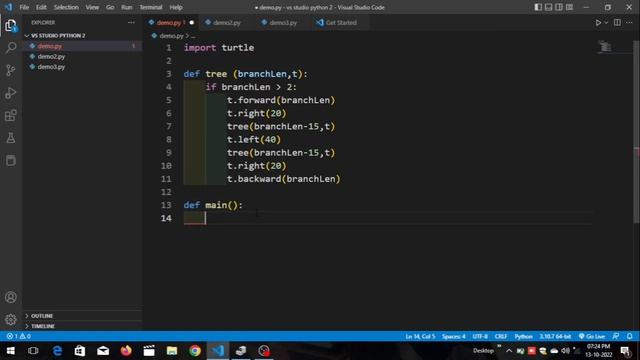Open the Help menu
640x360 pixels.
coord(176,7)
